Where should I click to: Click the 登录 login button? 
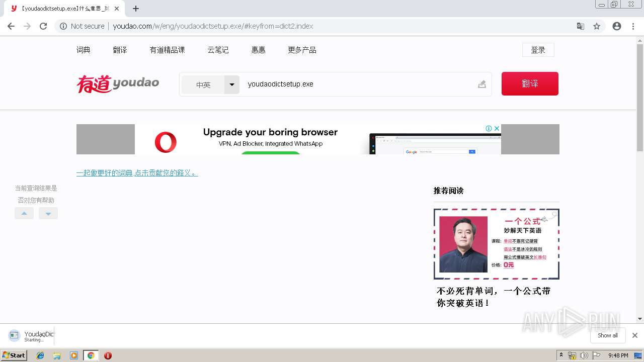click(x=538, y=50)
